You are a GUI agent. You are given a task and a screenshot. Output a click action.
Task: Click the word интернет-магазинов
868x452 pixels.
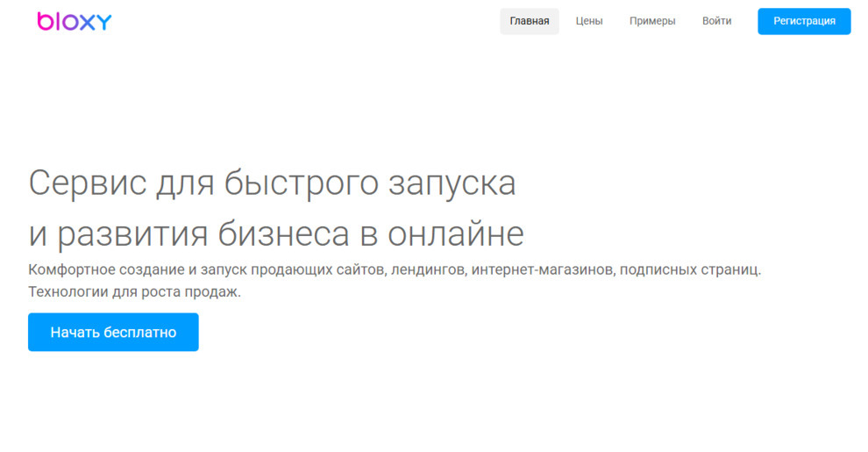click(x=542, y=269)
